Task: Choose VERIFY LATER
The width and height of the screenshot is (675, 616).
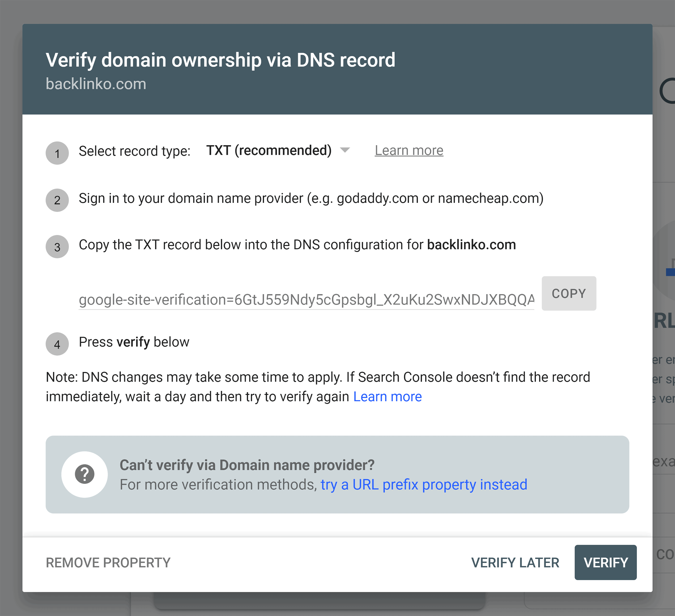Action: point(515,563)
